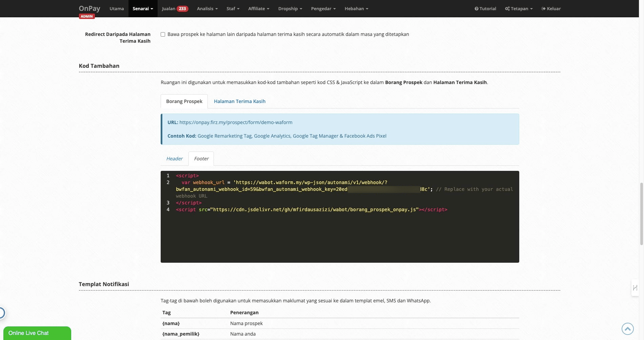Go to the Utama menu item
Screen dimensions: 644x340
point(117,8)
